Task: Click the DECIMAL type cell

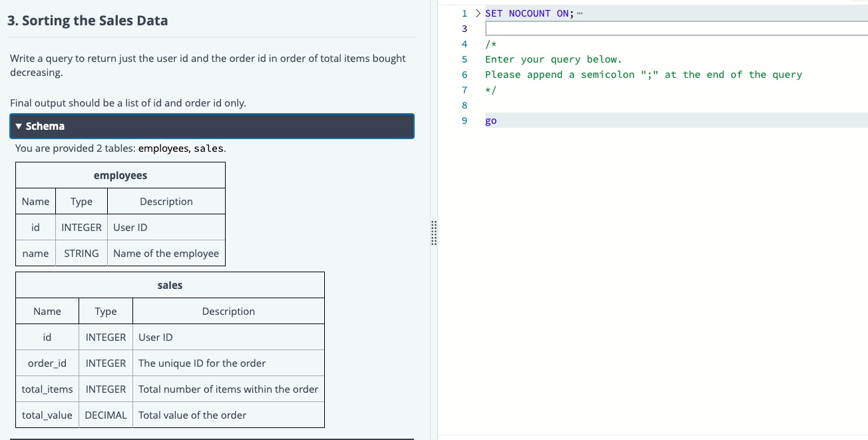Action: coord(105,415)
